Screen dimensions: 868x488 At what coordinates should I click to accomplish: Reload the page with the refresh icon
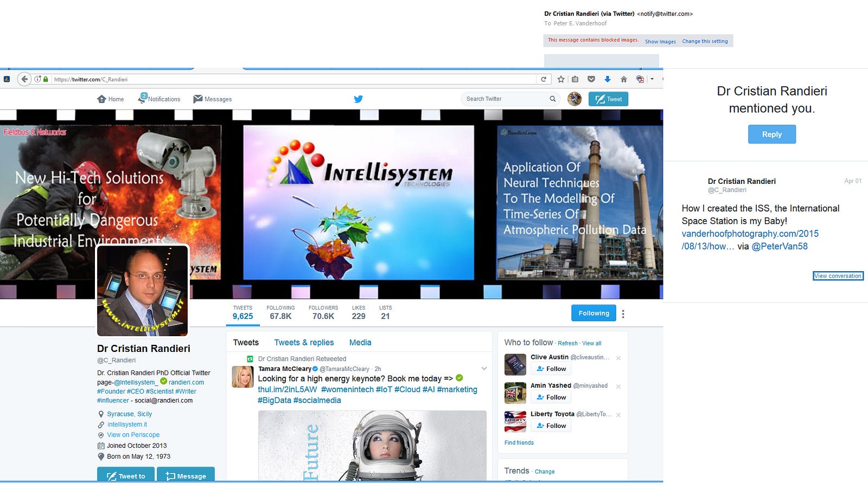(544, 79)
